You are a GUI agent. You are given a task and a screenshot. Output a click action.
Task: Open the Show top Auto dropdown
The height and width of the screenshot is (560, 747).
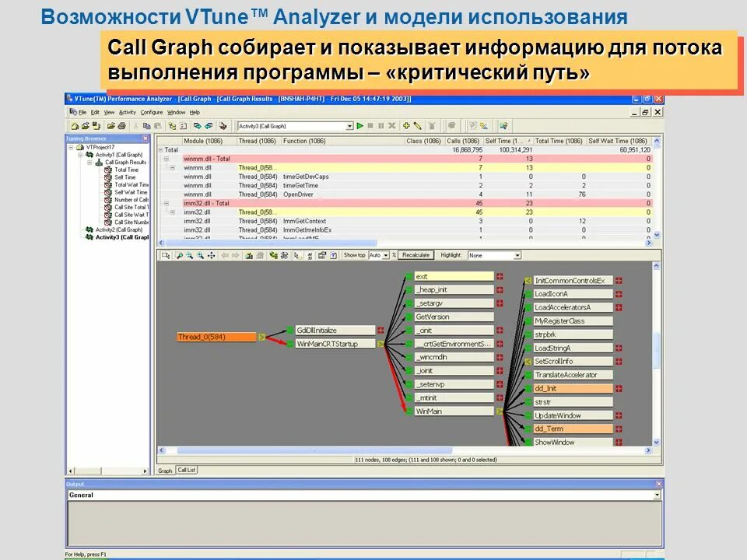click(386, 256)
